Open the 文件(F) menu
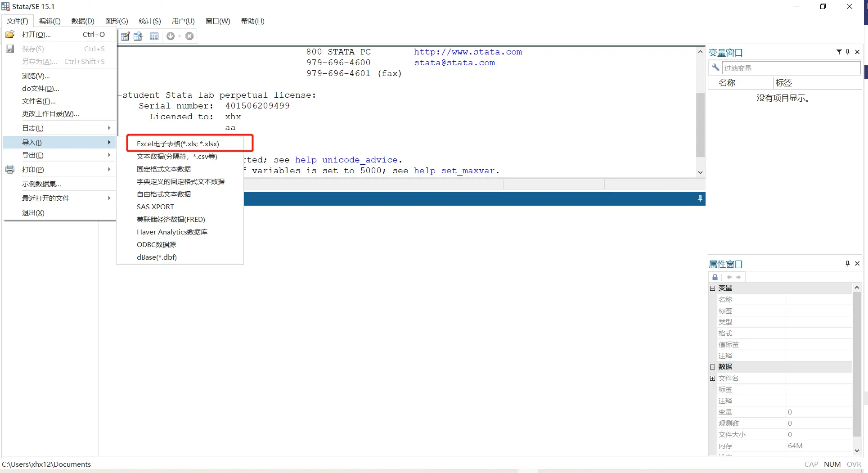 [18, 21]
